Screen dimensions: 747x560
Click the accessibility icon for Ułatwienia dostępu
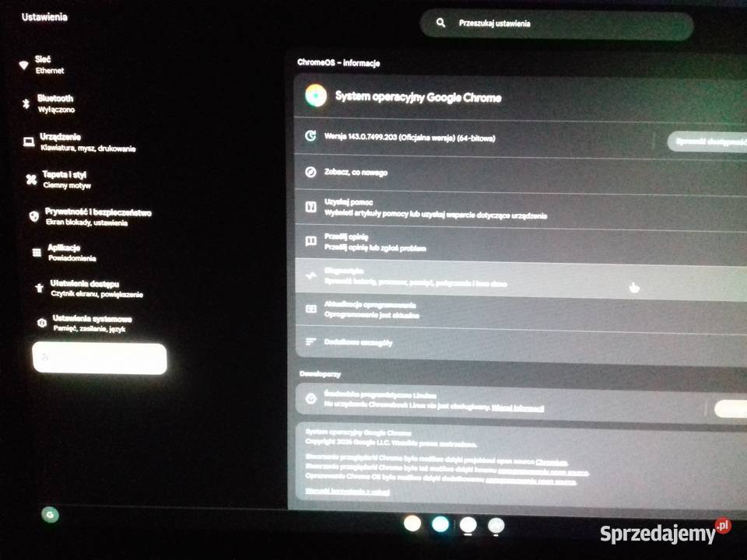click(x=39, y=288)
